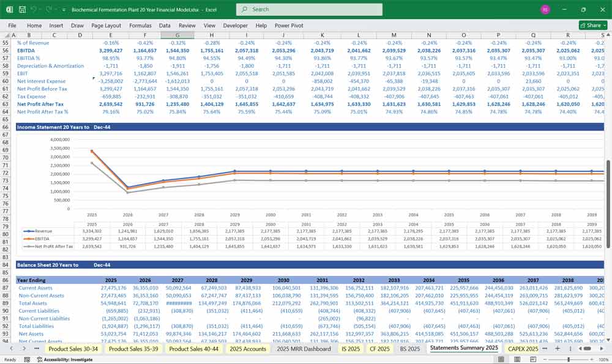This screenshot has width=612, height=364.
Task: Open Customize Quick Access Toolbar dropdown
Action: point(63,10)
